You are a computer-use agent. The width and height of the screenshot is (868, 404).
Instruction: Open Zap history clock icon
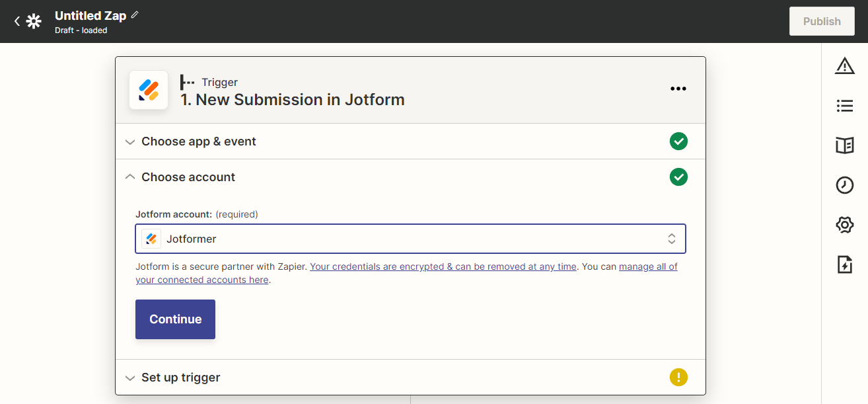coord(844,185)
